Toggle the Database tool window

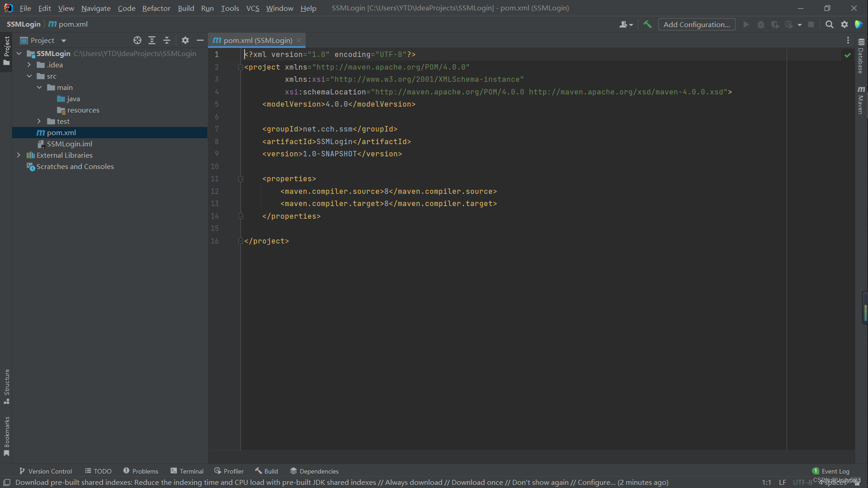861,56
